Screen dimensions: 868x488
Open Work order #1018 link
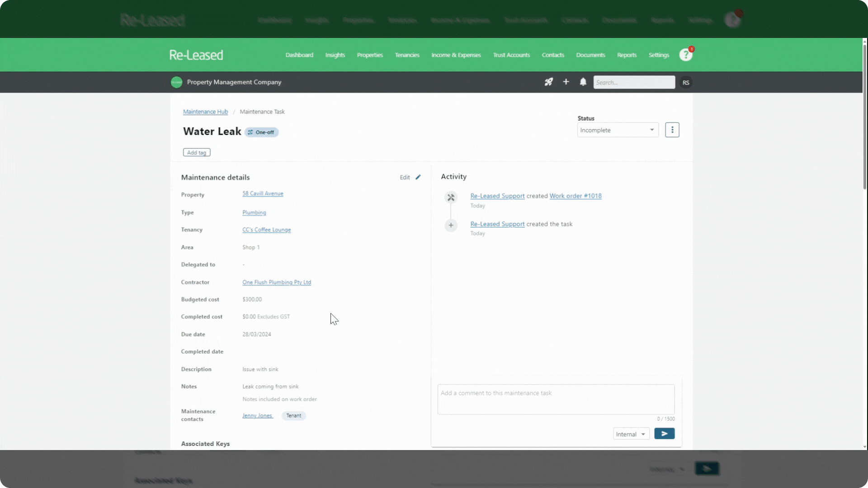576,196
